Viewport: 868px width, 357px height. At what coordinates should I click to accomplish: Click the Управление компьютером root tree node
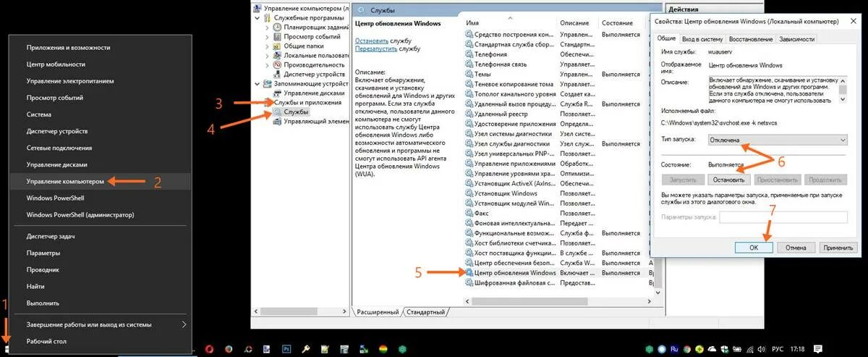(x=302, y=8)
